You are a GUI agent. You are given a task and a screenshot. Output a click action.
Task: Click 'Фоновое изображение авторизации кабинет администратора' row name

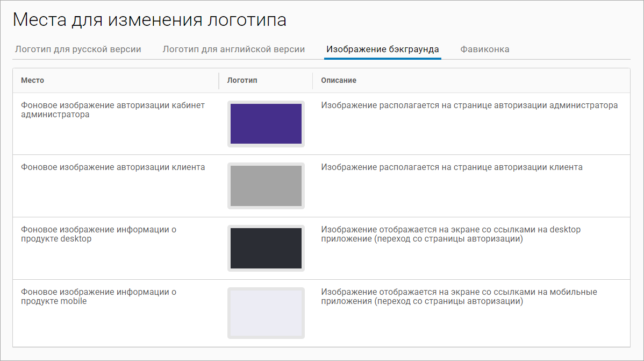tap(112, 110)
